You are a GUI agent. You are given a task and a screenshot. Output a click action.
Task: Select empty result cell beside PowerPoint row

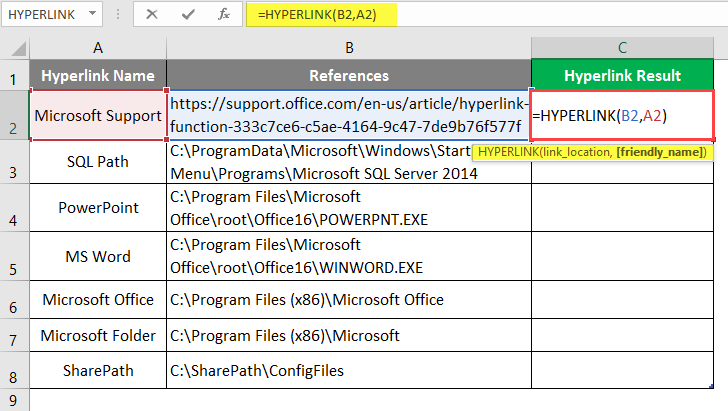point(622,208)
